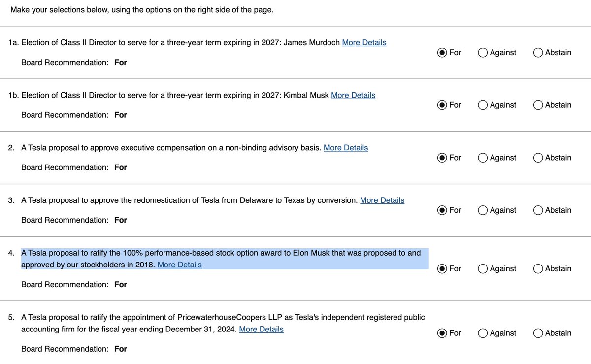
Task: Vote Against the Elon Musk stock option ratification
Action: tap(483, 269)
